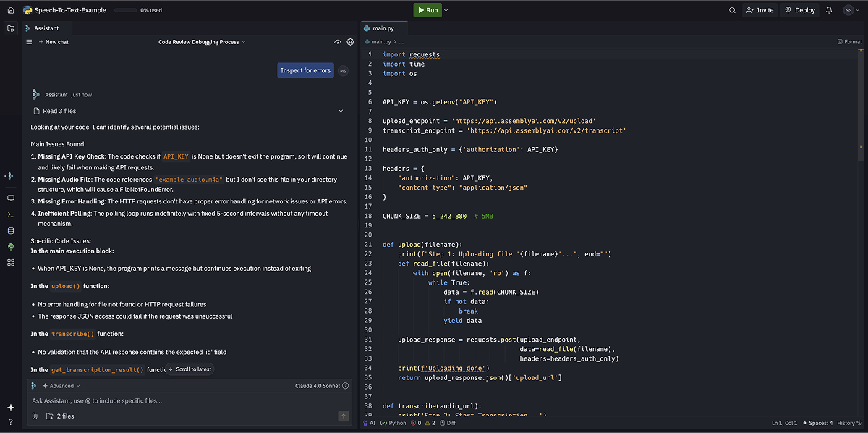This screenshot has height=433, width=868.
Task: Open the Advanced mode dropdown
Action: [x=61, y=386]
